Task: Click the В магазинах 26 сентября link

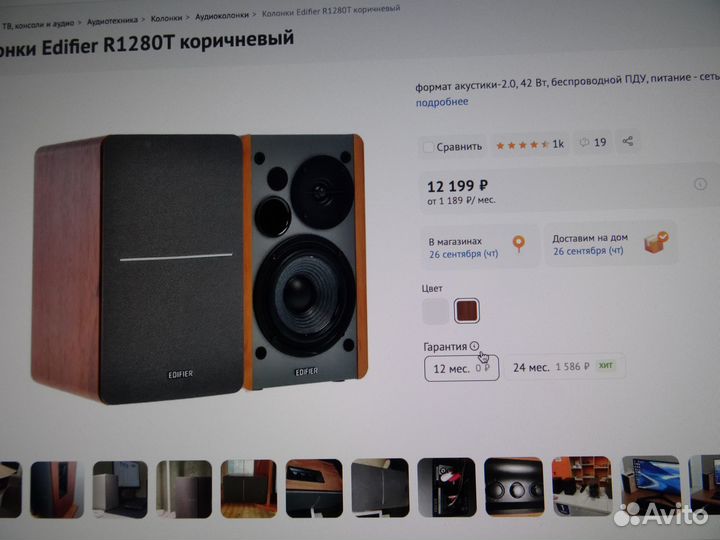Action: [x=463, y=254]
